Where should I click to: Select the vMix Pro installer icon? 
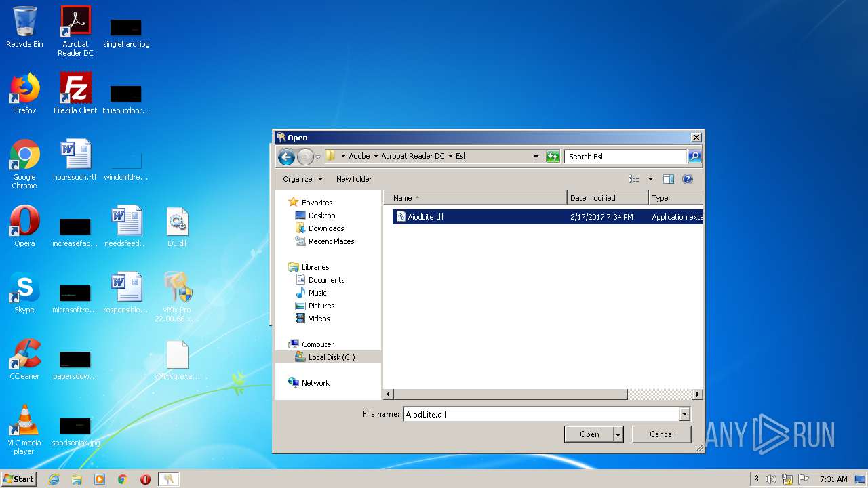click(177, 297)
